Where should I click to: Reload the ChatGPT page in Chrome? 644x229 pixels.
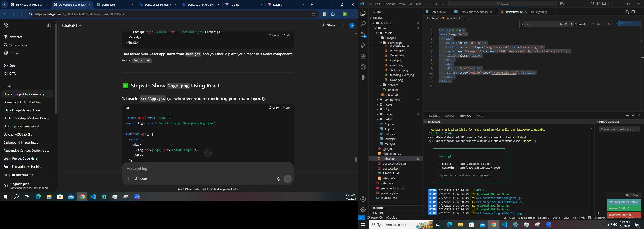[x=21, y=14]
